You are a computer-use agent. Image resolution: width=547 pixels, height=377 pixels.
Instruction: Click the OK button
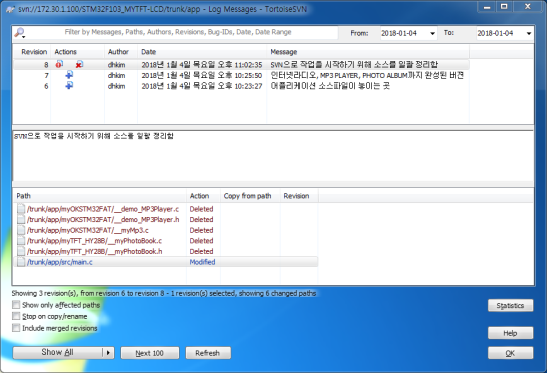coord(510,353)
